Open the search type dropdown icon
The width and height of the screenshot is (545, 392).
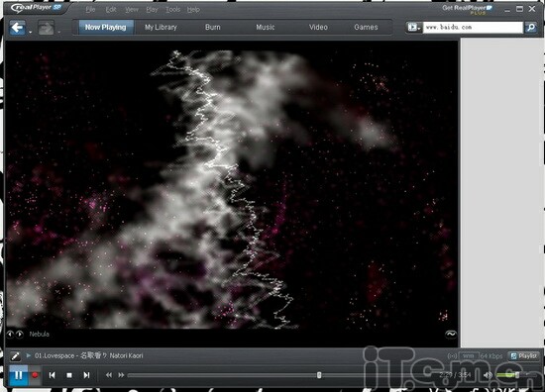point(414,27)
